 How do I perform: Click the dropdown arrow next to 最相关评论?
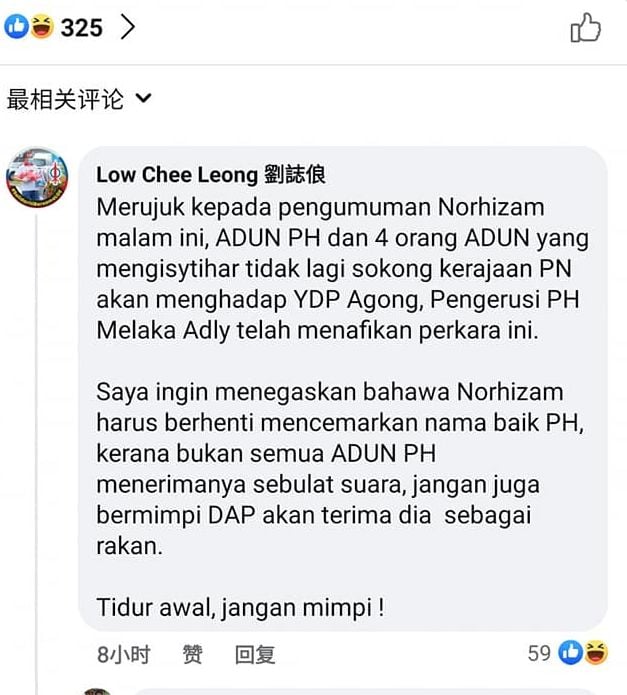pos(143,98)
